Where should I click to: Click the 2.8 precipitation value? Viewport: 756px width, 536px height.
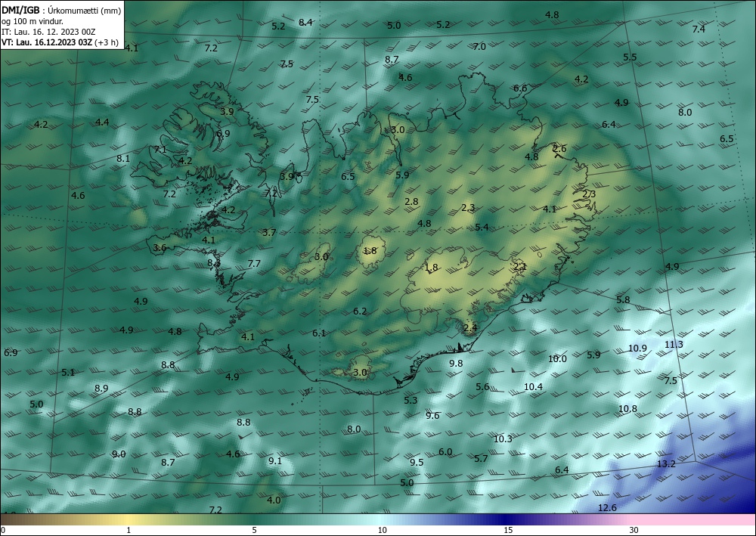click(411, 202)
